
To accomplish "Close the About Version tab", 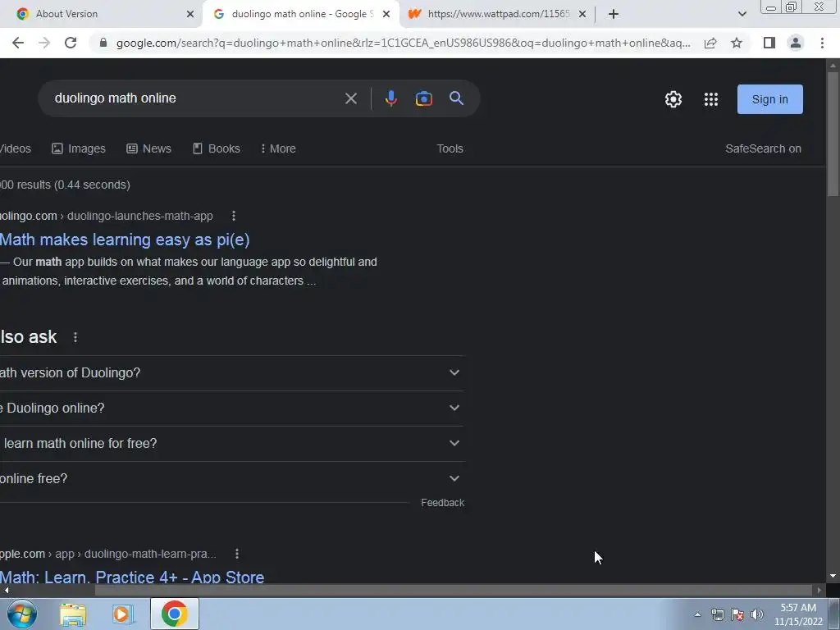I will (x=190, y=15).
